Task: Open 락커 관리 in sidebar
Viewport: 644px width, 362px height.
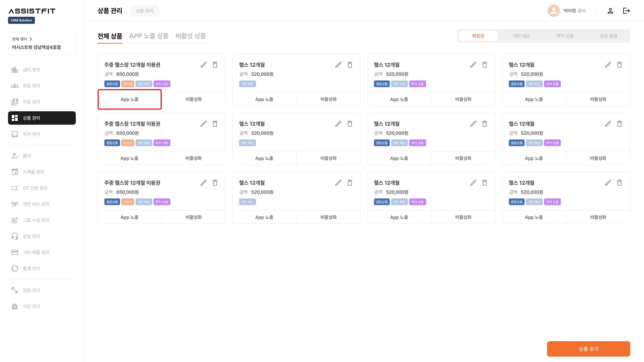Action: pyautogui.click(x=31, y=134)
